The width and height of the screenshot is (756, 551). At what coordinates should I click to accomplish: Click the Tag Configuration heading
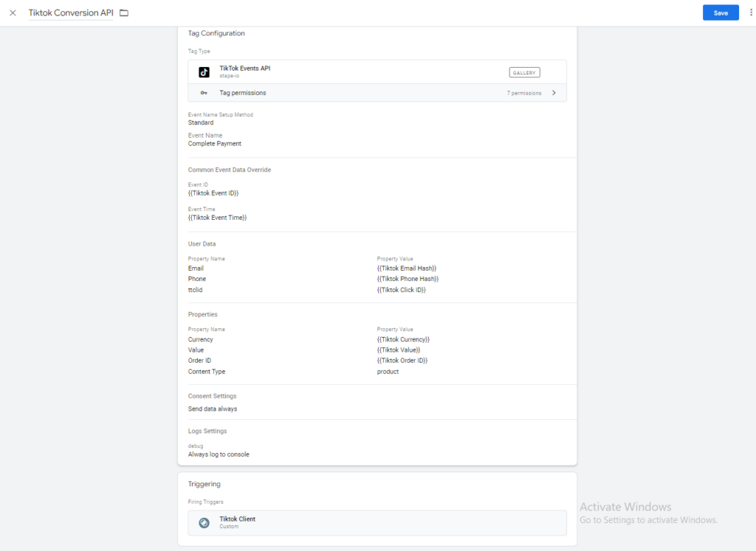tap(216, 33)
